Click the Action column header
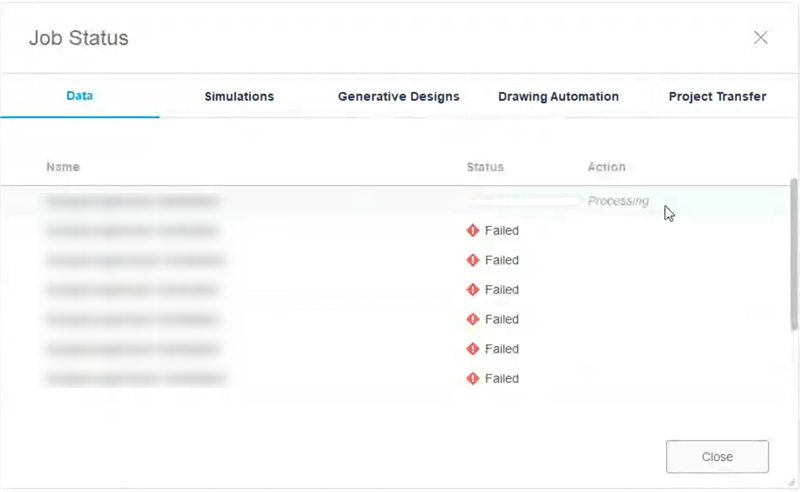The height and width of the screenshot is (492, 800). [x=606, y=167]
